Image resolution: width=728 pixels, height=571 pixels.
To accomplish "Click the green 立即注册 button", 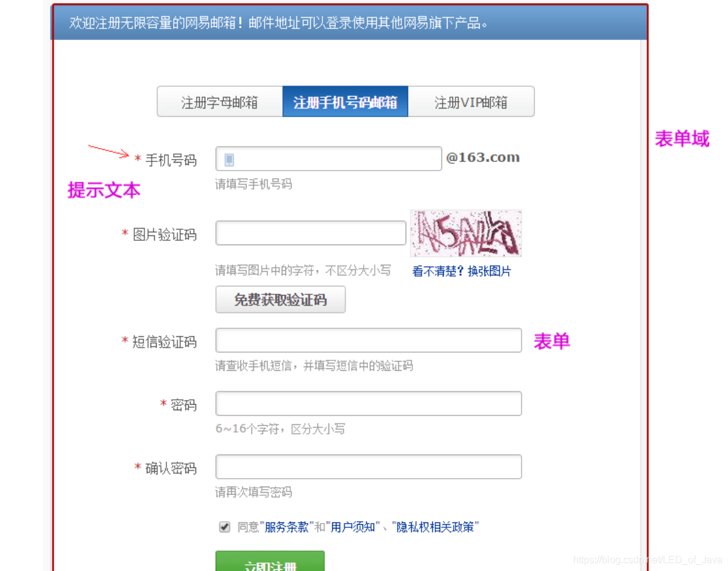I will [270, 561].
